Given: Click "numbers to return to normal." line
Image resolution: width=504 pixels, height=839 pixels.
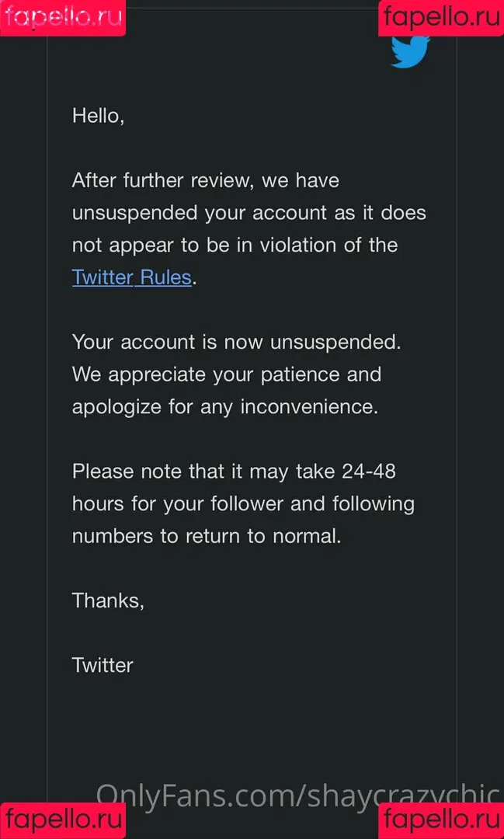Looking at the screenshot, I should click(207, 536).
